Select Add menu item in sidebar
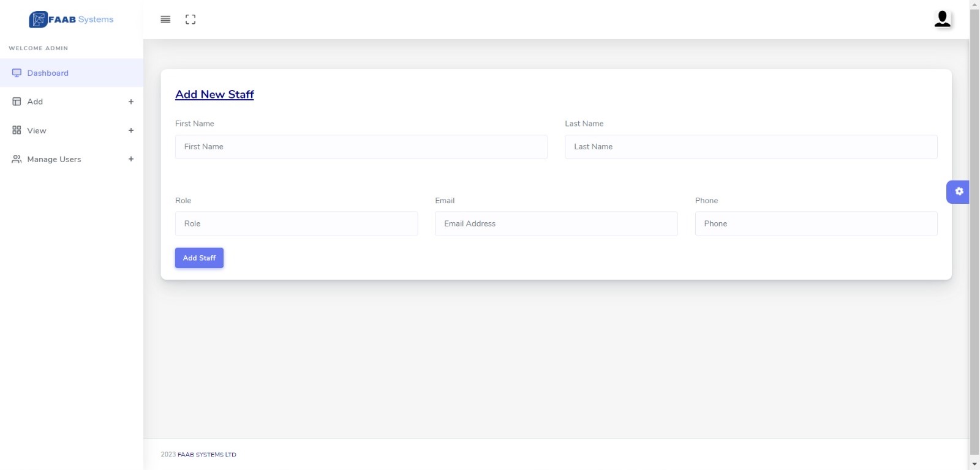The image size is (980, 470). pyautogui.click(x=35, y=102)
